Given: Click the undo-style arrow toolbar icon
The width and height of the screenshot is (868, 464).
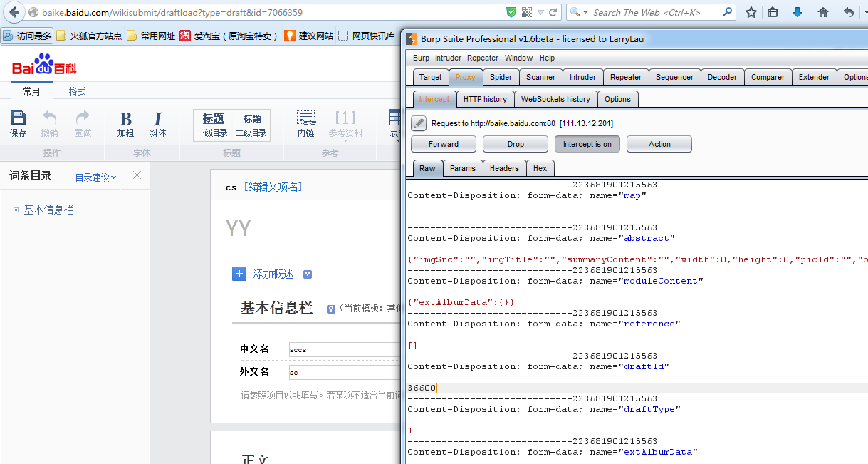Looking at the screenshot, I should pyautogui.click(x=848, y=12).
